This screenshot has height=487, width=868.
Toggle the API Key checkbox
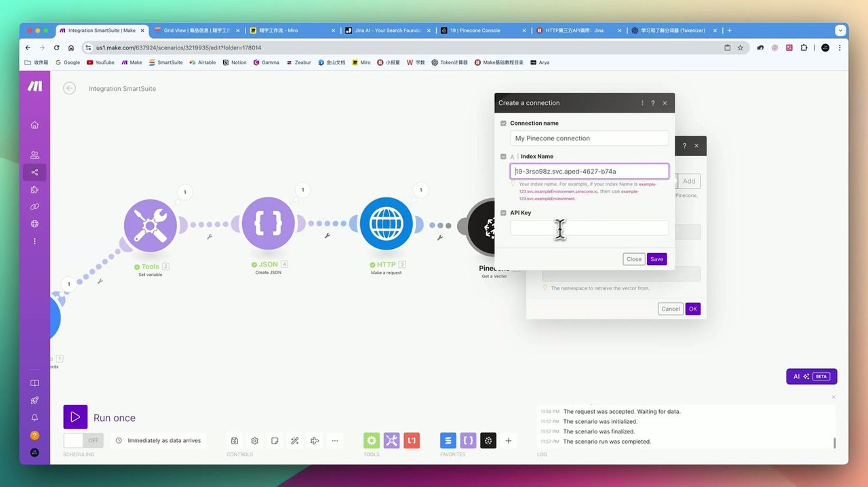point(503,213)
